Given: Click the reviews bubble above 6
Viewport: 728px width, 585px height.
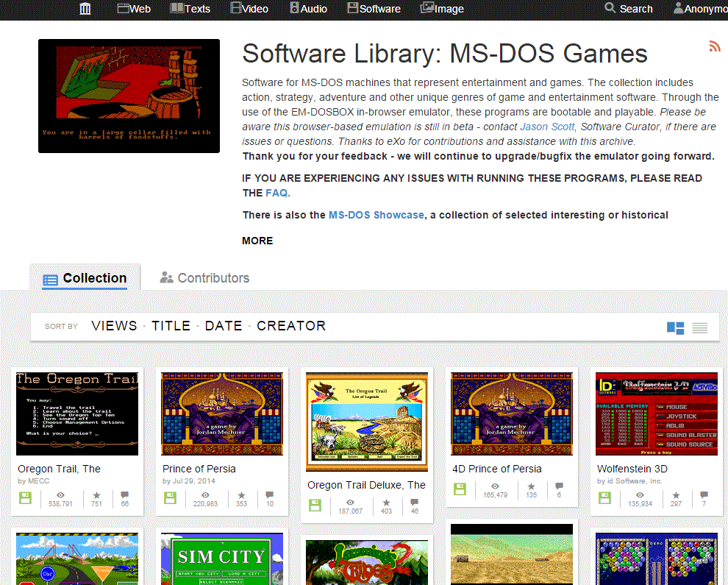Looking at the screenshot, I should coord(559,486).
